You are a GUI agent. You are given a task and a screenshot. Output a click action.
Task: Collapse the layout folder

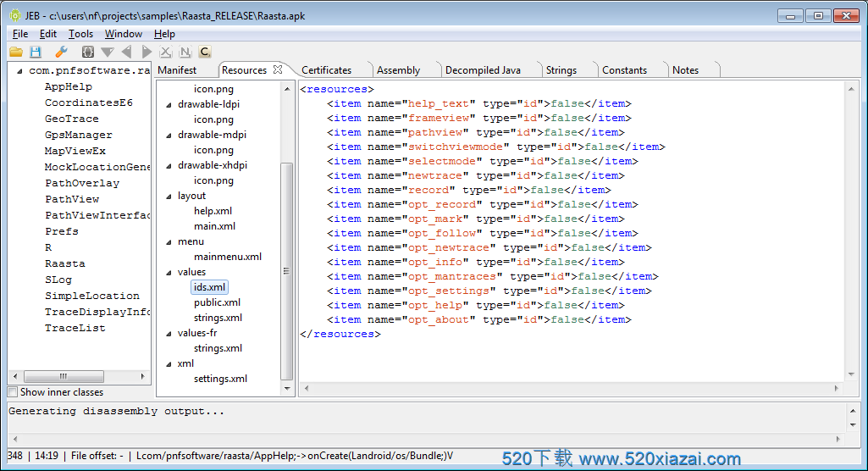(169, 196)
